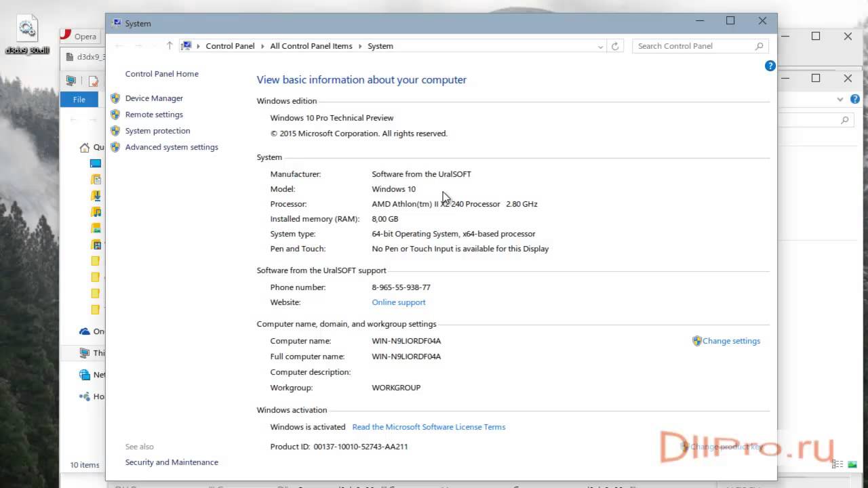Viewport: 868px width, 488px height.
Task: Click the Change product key link
Action: tap(726, 447)
